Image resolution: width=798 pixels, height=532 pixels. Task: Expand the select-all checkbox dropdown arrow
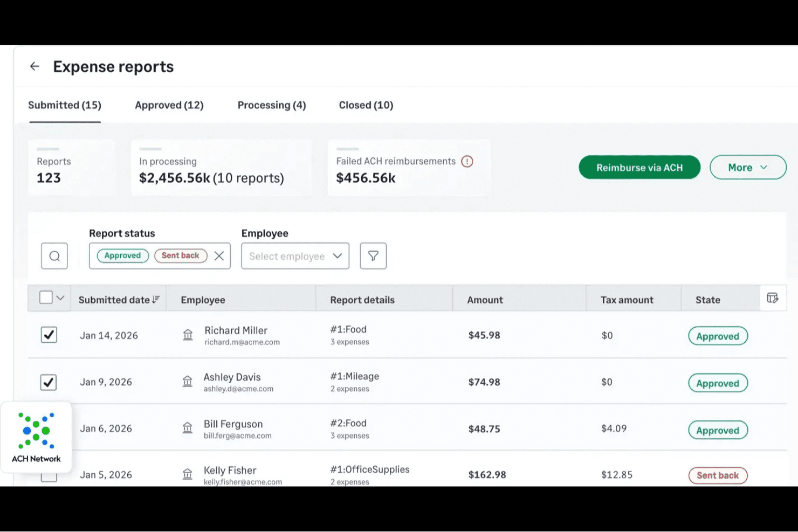[x=60, y=298]
